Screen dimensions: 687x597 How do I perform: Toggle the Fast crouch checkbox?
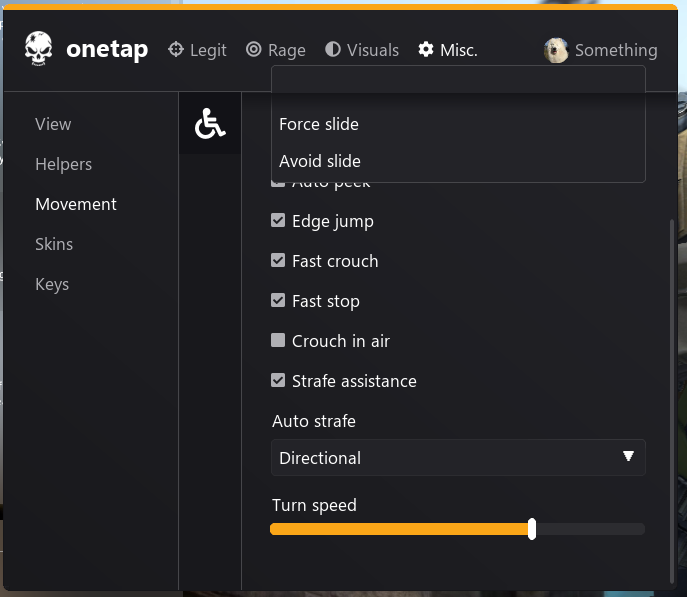278,260
